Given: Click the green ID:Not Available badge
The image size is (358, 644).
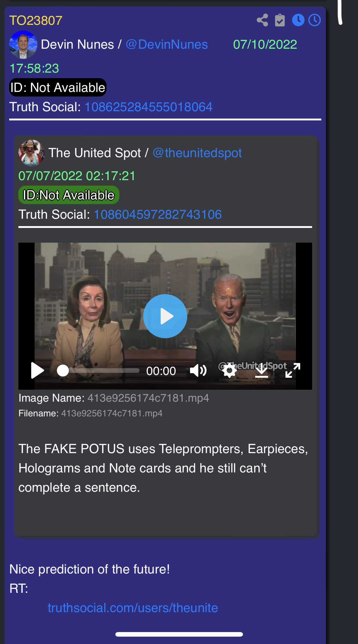Looking at the screenshot, I should click(x=69, y=195).
